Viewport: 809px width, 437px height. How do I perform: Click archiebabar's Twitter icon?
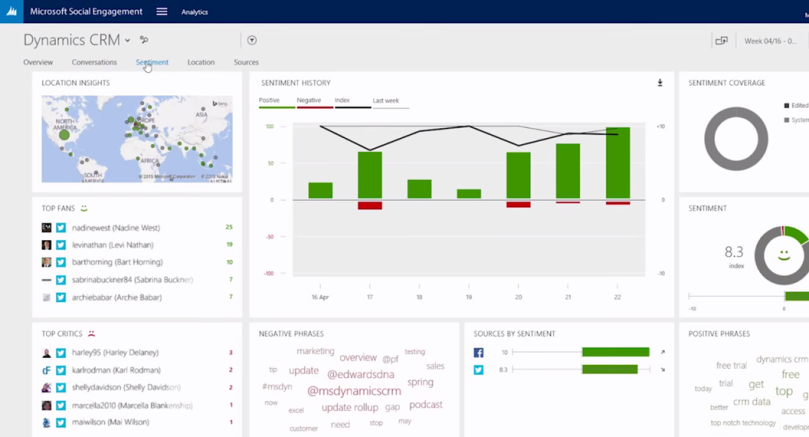coord(61,297)
